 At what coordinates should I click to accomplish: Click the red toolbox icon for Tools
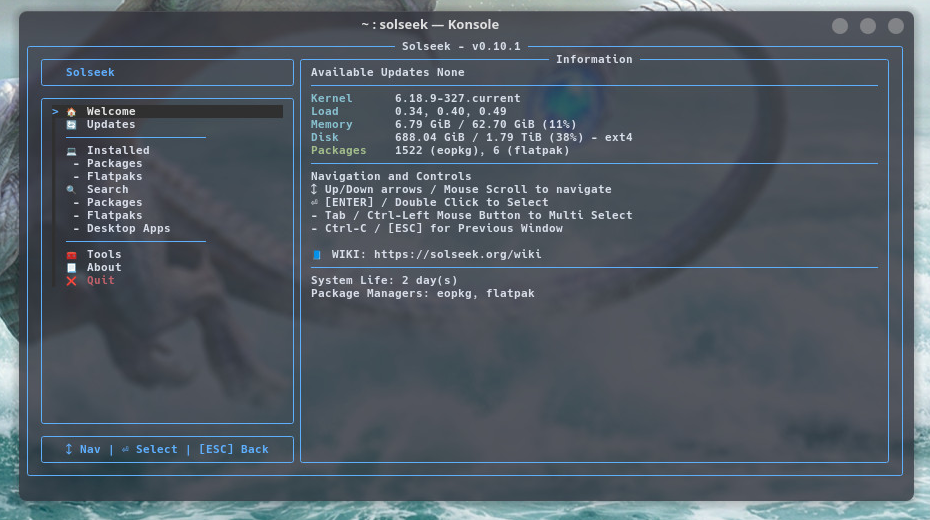[x=71, y=255]
